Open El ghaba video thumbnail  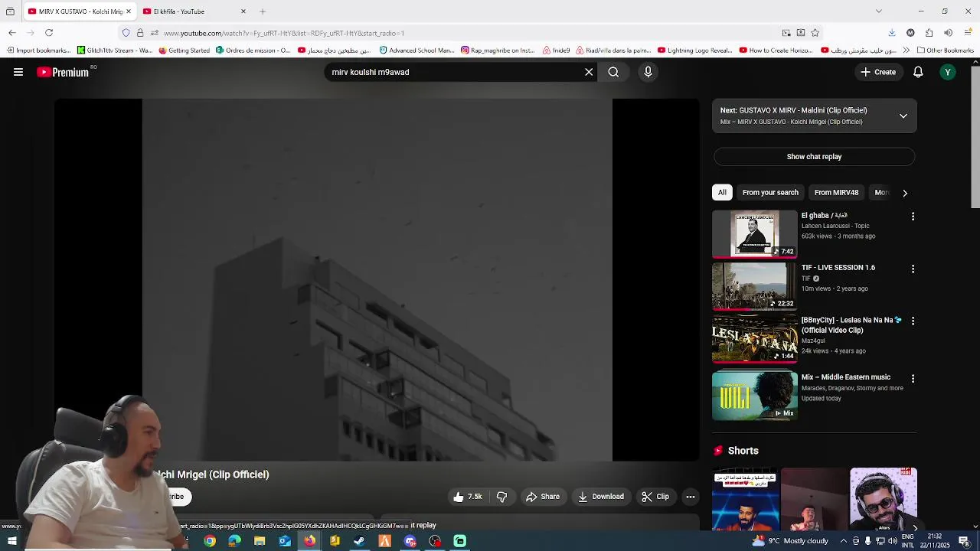(754, 234)
